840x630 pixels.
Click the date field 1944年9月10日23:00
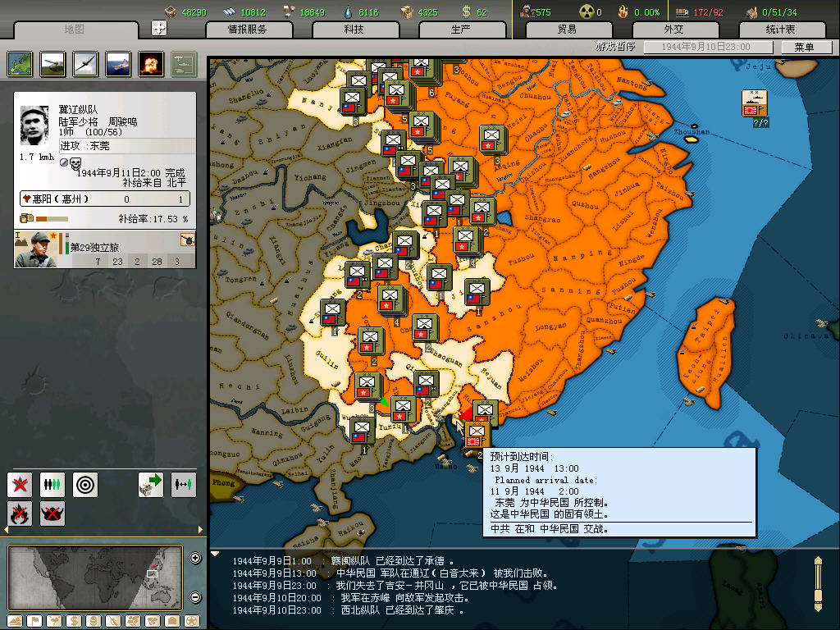[x=707, y=47]
